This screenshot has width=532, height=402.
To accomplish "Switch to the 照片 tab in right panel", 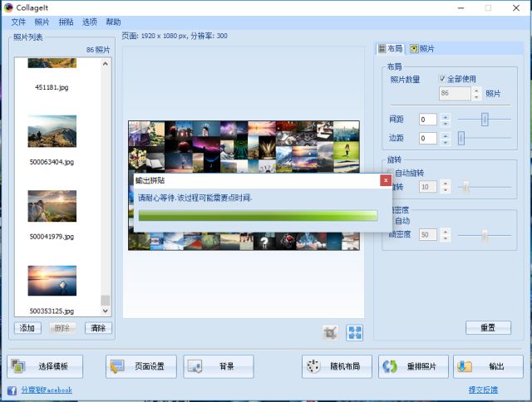I will click(422, 49).
